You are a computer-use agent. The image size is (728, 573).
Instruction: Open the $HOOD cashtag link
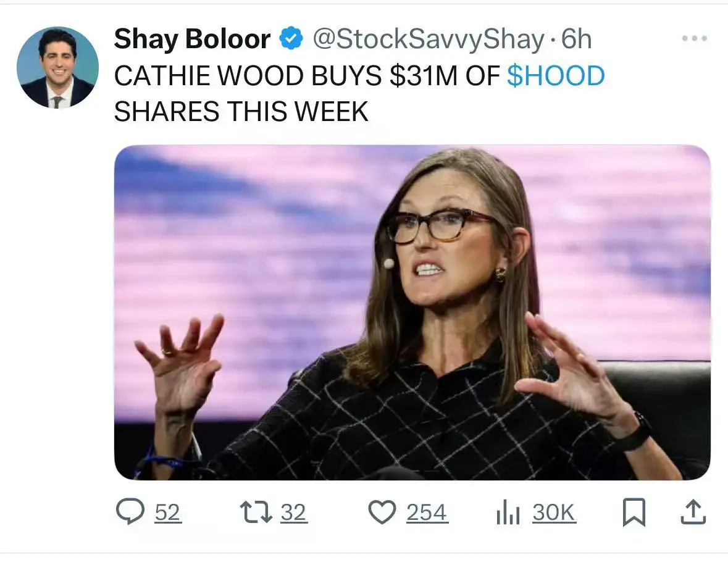(x=556, y=76)
